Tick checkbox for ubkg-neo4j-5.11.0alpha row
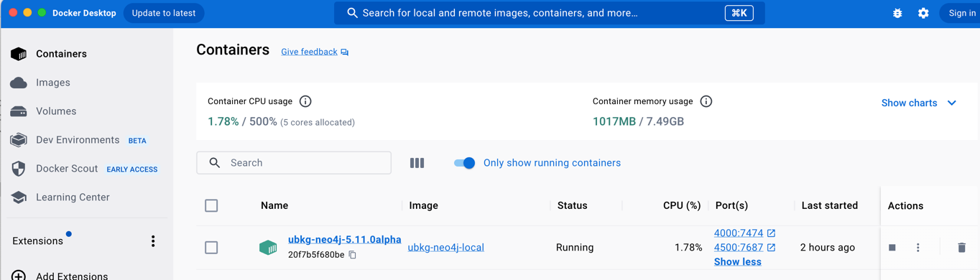Screen dimensions: 980x280 click(211, 248)
